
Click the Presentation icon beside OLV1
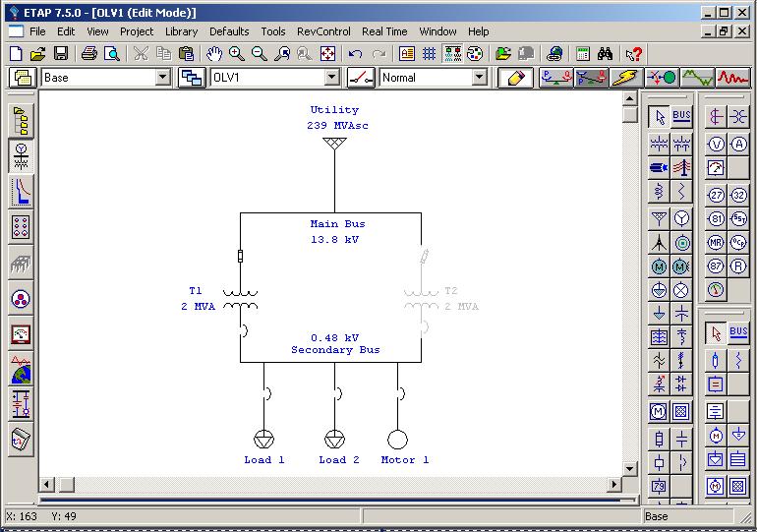click(x=192, y=78)
